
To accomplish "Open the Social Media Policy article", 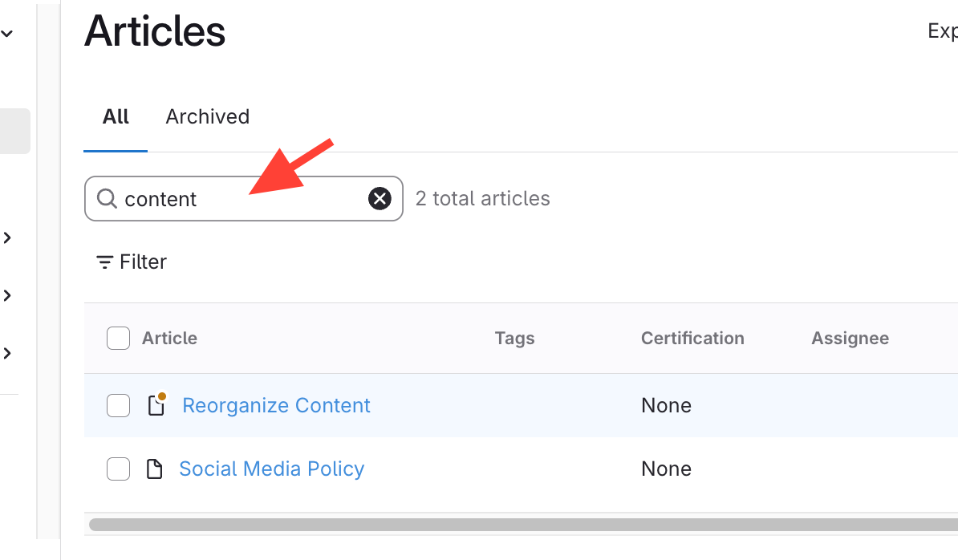I will point(271,469).
